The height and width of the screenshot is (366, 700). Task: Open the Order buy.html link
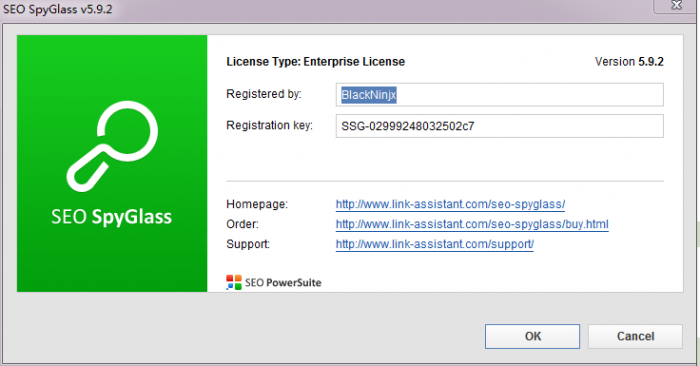(x=472, y=224)
